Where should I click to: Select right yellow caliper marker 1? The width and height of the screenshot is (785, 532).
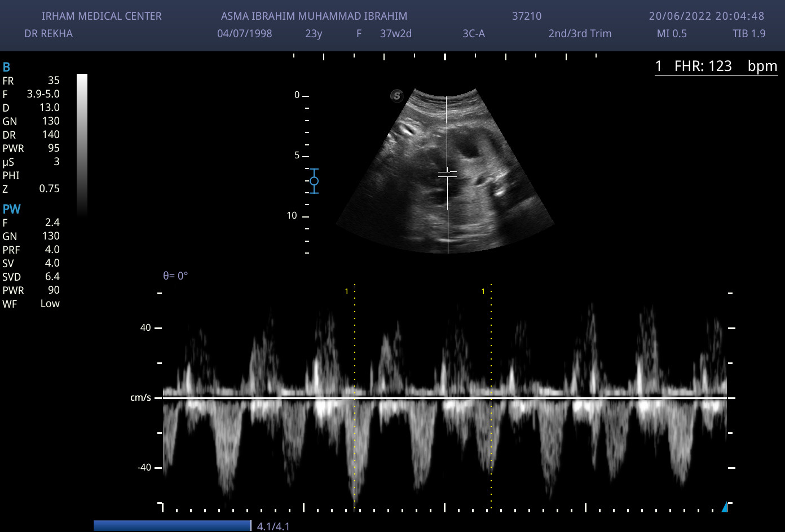point(483,291)
